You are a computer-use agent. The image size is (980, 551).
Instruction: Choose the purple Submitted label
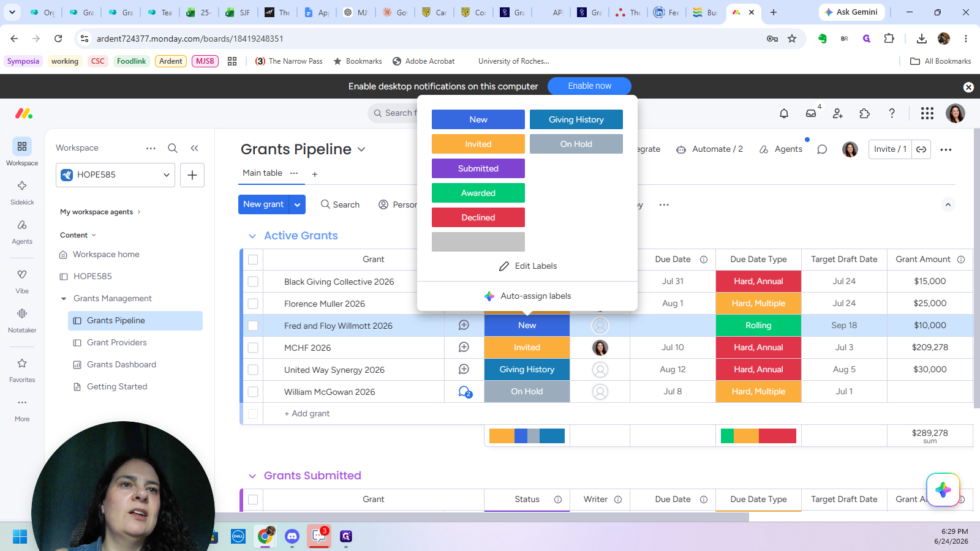pos(478,168)
